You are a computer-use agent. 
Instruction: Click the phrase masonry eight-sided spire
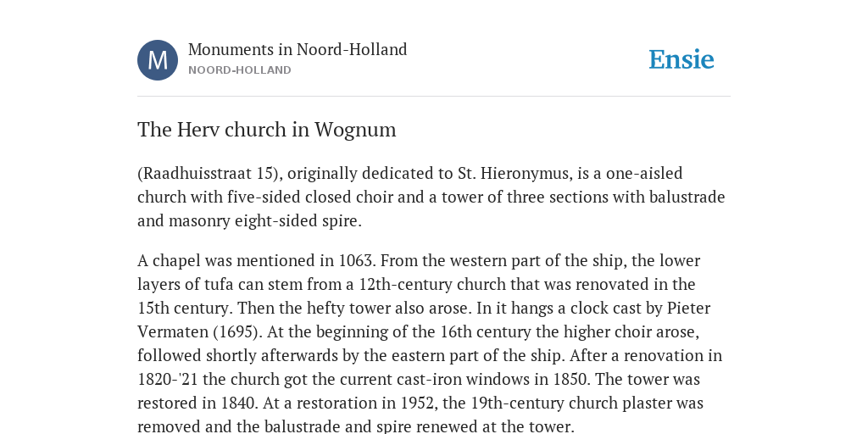pyautogui.click(x=264, y=221)
